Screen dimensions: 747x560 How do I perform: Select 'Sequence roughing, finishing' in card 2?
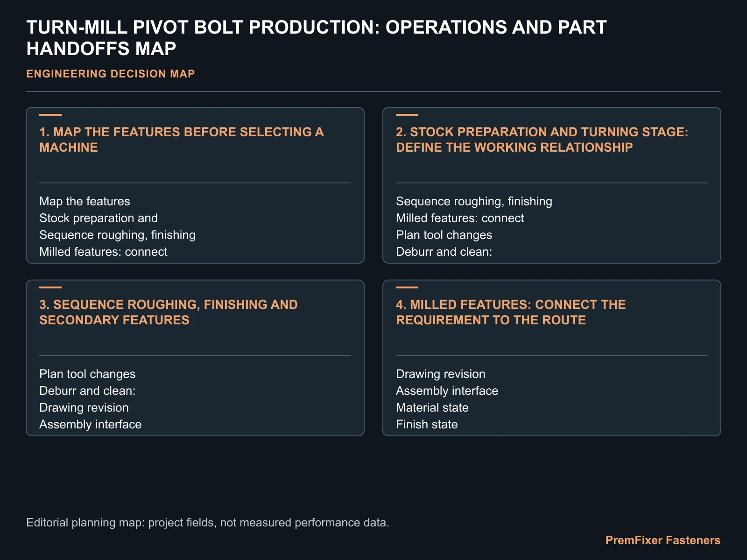pos(474,201)
